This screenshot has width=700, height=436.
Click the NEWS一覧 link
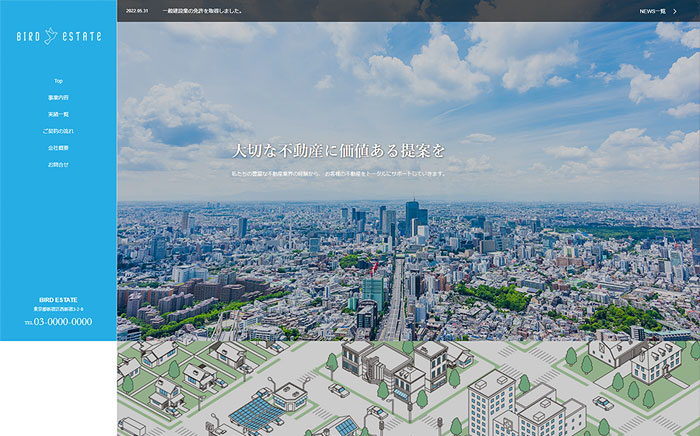click(652, 11)
